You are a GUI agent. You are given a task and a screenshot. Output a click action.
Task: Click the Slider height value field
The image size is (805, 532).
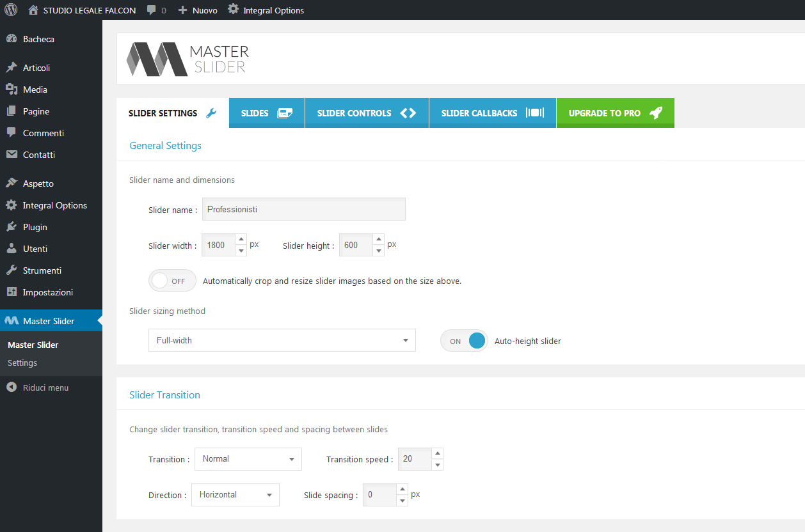356,245
